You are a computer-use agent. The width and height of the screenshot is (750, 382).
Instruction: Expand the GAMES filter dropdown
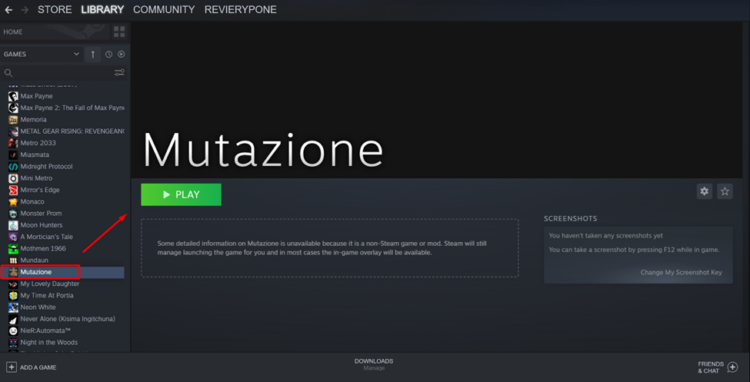point(42,54)
